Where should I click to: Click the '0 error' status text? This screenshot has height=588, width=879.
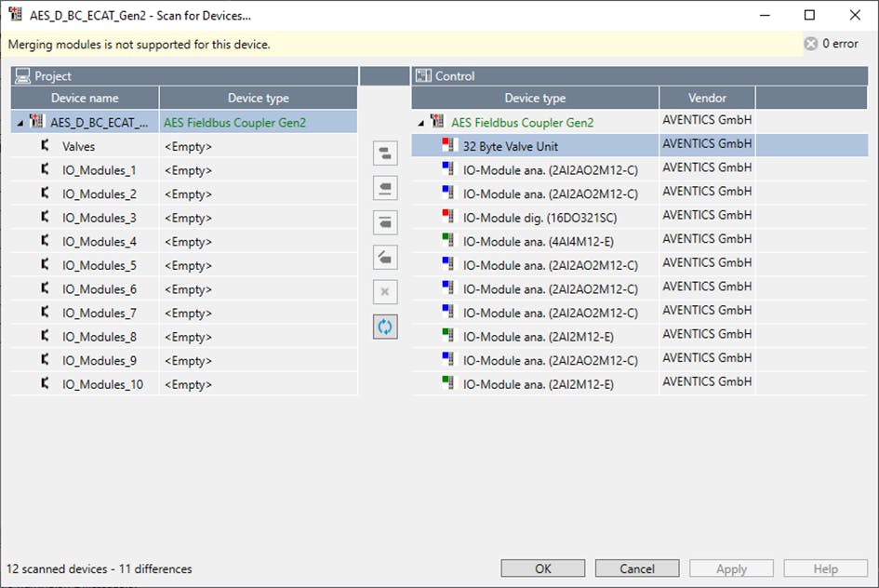tap(840, 44)
